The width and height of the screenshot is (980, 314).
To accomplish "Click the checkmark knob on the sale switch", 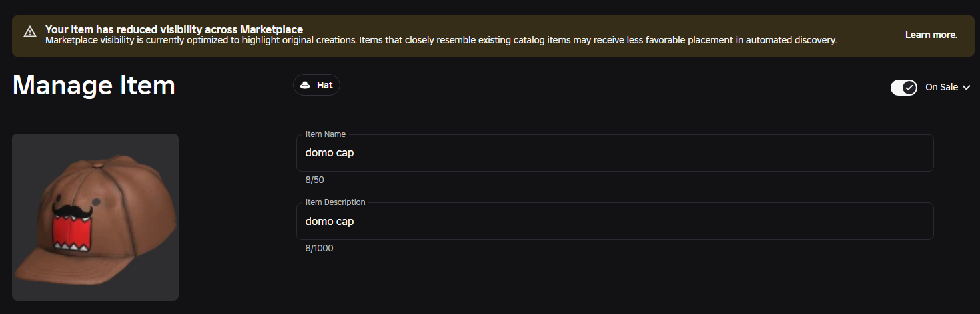I will 909,88.
